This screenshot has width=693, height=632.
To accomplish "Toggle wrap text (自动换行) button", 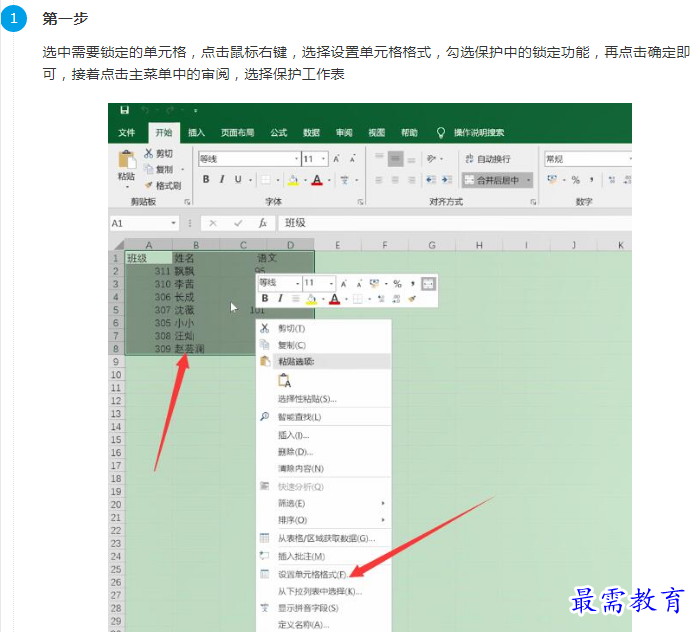I will pyautogui.click(x=488, y=159).
